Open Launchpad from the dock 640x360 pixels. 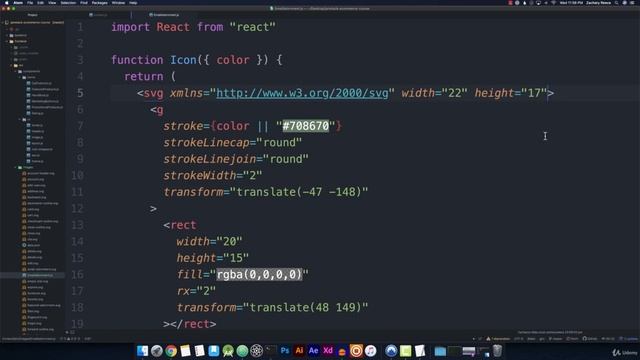[157, 351]
